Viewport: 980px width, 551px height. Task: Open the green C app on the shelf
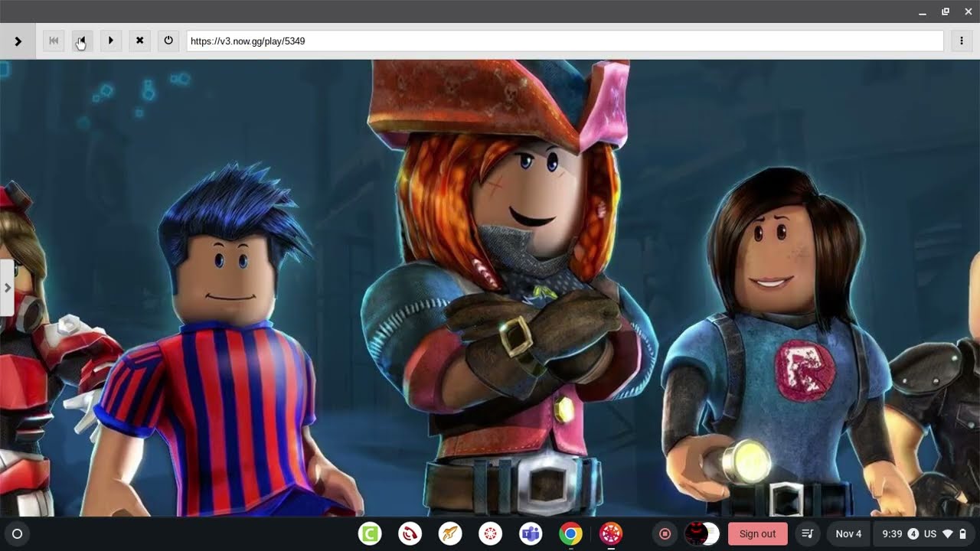(370, 534)
